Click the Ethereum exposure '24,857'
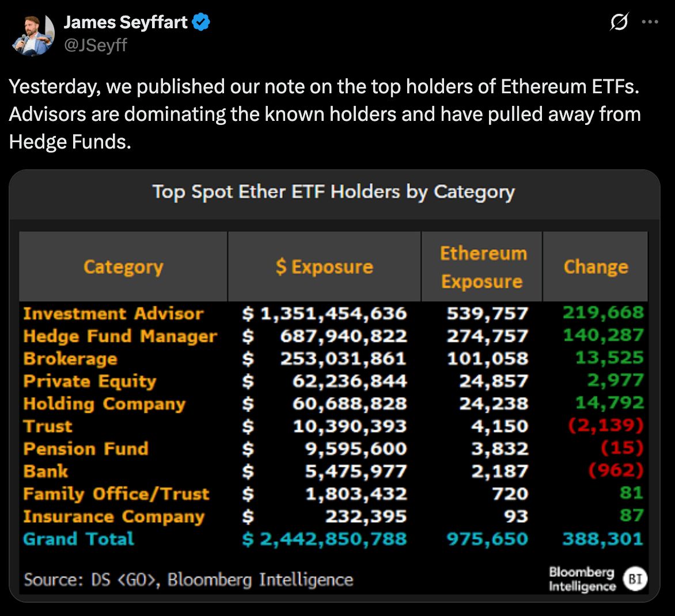Image resolution: width=675 pixels, height=616 pixels. pos(494,382)
